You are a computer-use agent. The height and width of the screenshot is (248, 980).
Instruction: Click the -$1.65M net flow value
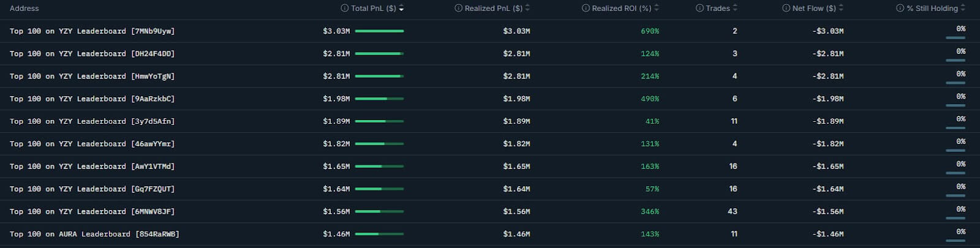point(828,167)
